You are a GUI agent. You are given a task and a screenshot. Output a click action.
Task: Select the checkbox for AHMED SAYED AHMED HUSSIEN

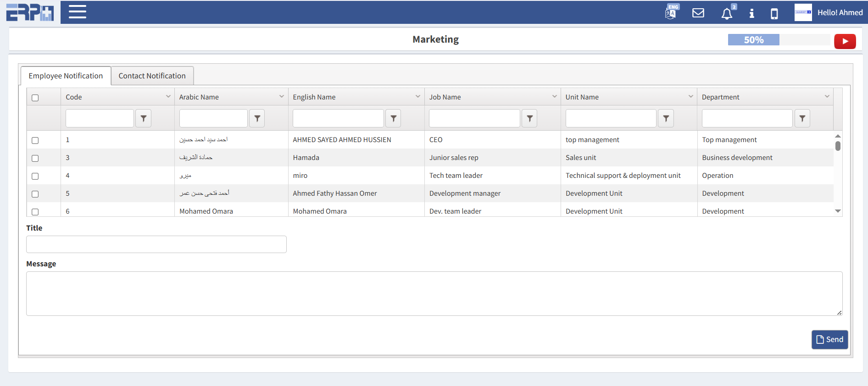[35, 140]
